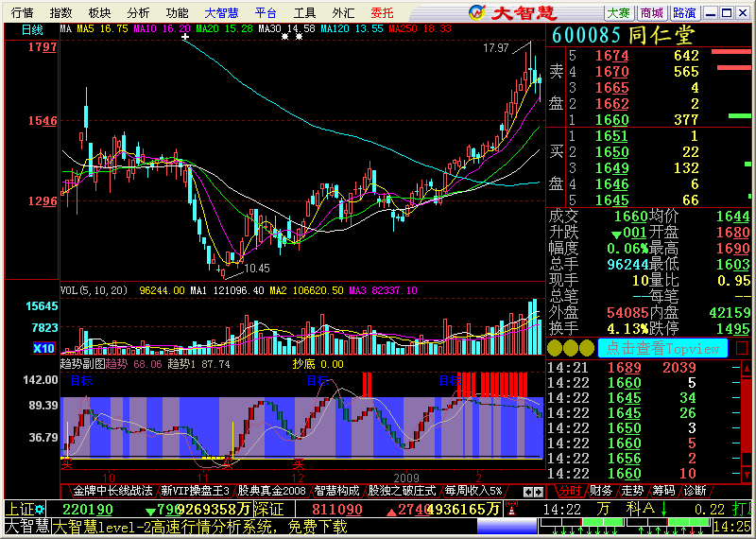Click the 商城 button
The width and height of the screenshot is (756, 539).
click(x=652, y=12)
